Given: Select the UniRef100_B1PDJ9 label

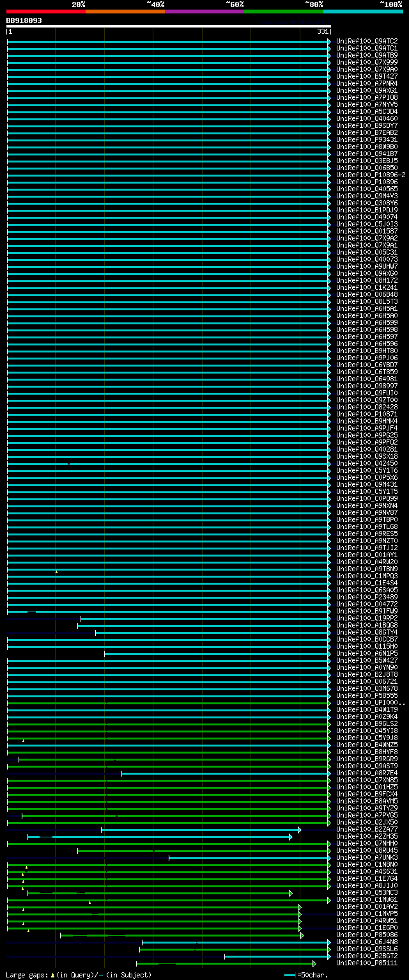Looking at the screenshot, I should tap(367, 210).
